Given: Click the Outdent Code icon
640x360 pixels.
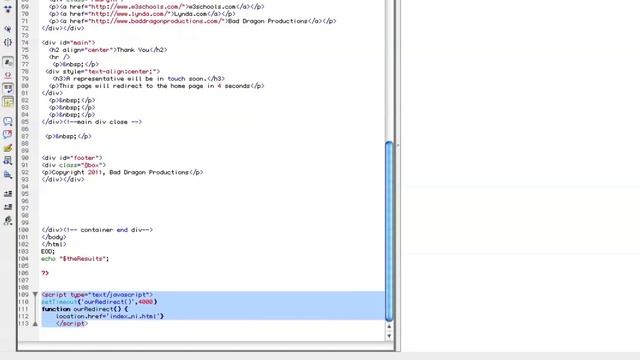Looking at the screenshot, I should 8,207.
